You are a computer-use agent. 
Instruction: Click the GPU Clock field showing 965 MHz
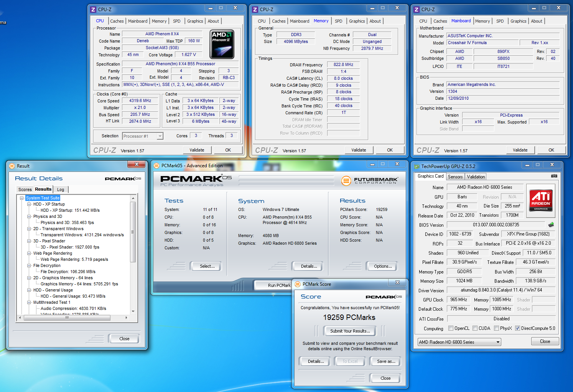pos(459,300)
